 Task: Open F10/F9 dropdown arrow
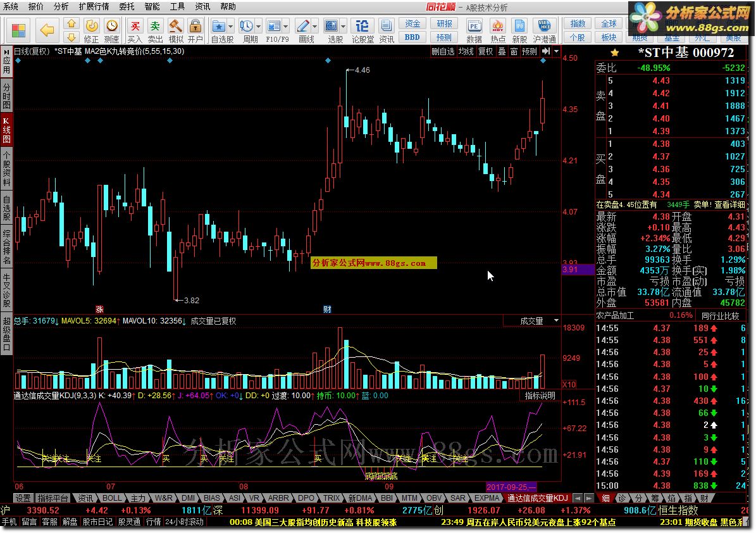point(286,26)
